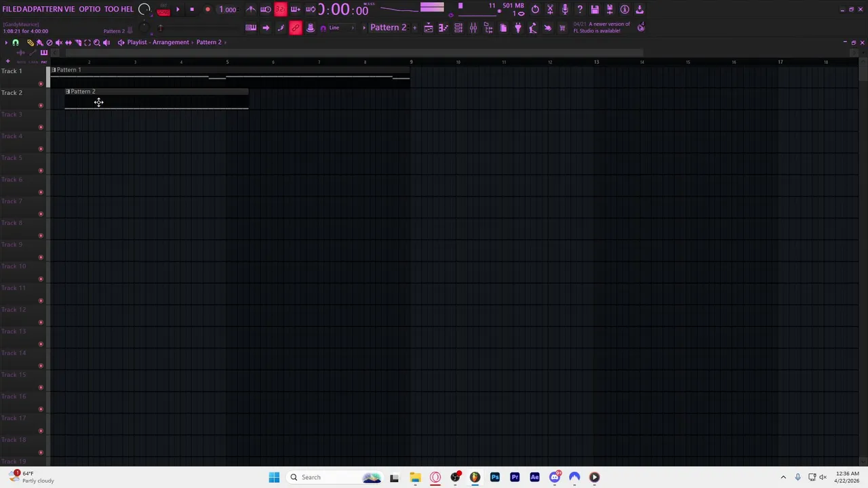Screen dimensions: 868x488
Task: Click the question mark help icon
Action: point(580,9)
